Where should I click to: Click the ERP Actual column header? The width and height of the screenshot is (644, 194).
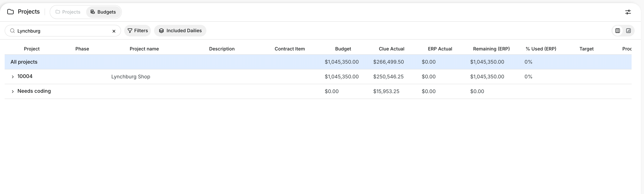pos(440,49)
